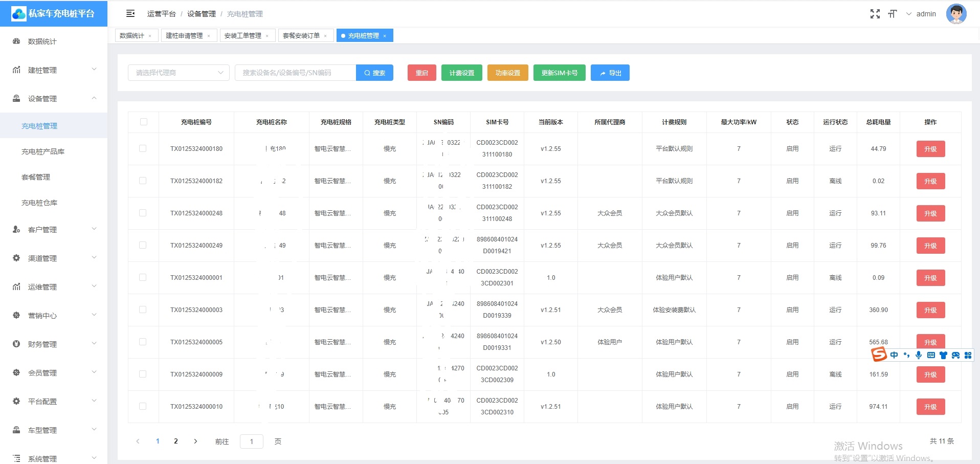Image resolution: width=980 pixels, height=464 pixels.
Task: Click the 会员管理 sidebar icon
Action: 16,373
